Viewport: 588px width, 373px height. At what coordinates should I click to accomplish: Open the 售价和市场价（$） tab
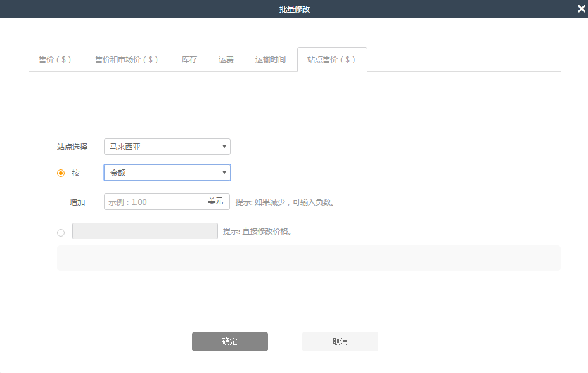point(127,59)
